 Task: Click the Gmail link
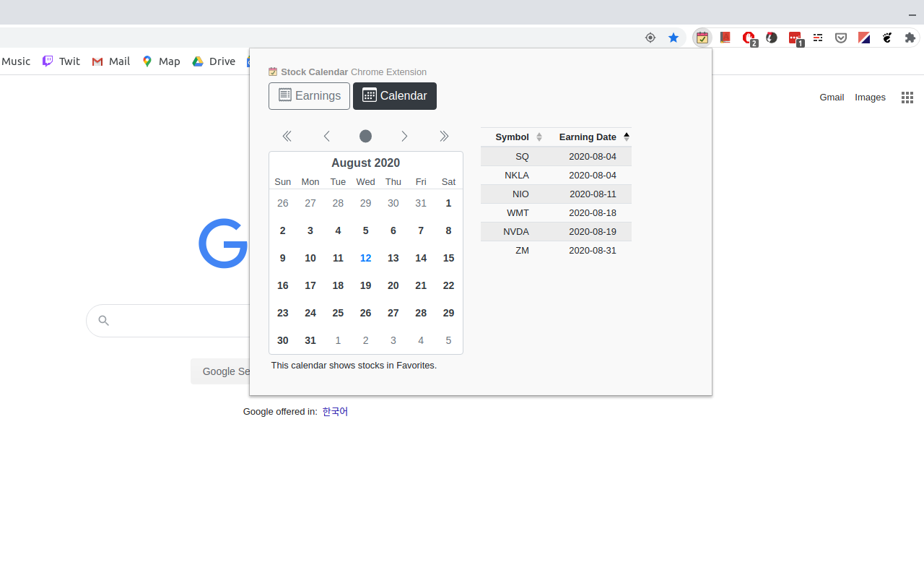(x=832, y=97)
